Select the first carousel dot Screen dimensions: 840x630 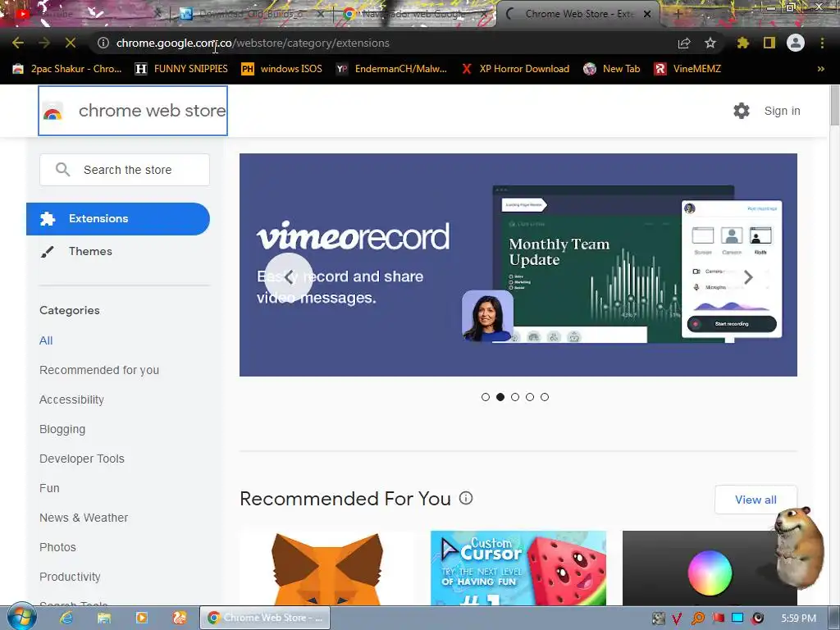coord(486,397)
